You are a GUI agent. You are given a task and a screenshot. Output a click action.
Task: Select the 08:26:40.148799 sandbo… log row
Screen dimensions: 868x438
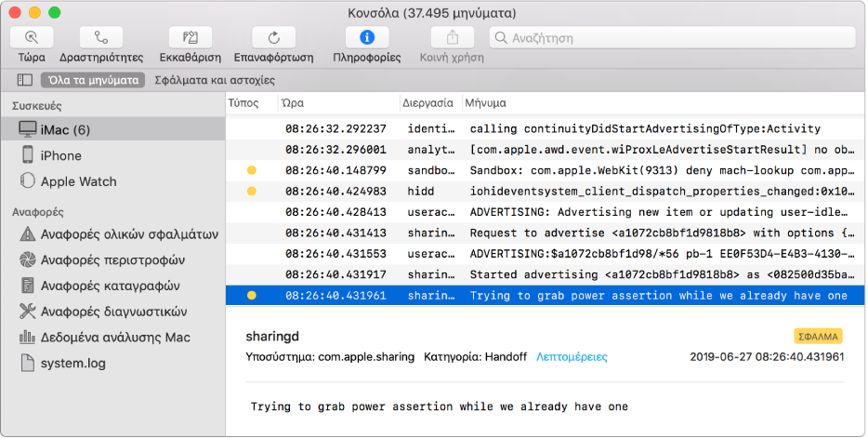pos(545,170)
